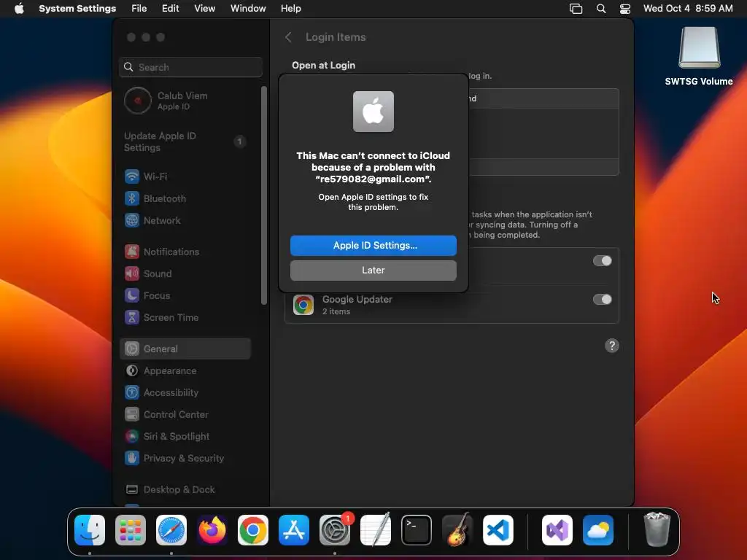Click the Search field in sidebar

[190, 67]
